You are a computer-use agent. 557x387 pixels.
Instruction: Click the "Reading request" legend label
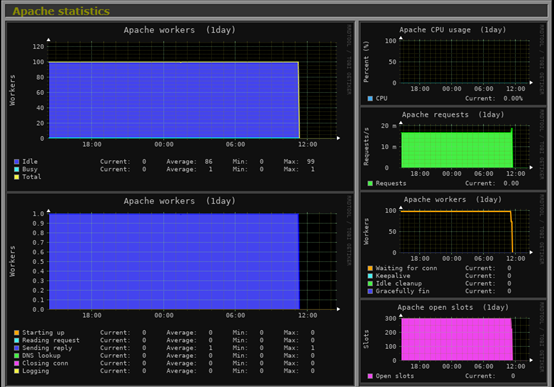click(x=51, y=340)
